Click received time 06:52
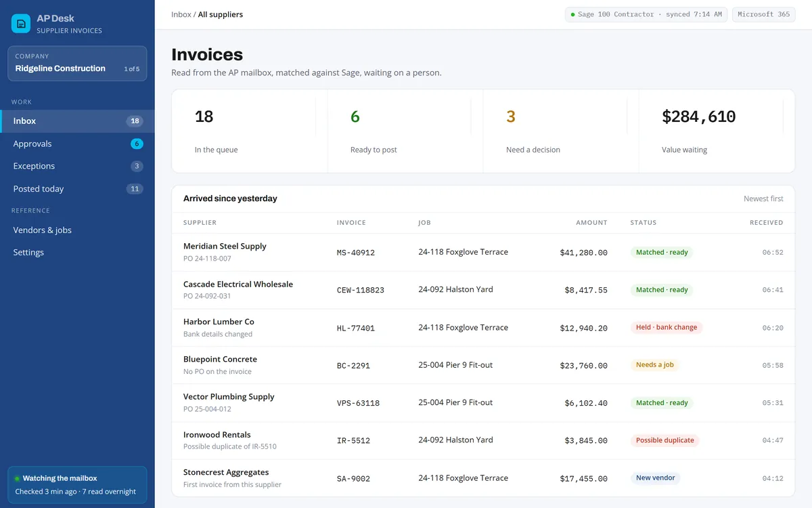 [x=773, y=253]
